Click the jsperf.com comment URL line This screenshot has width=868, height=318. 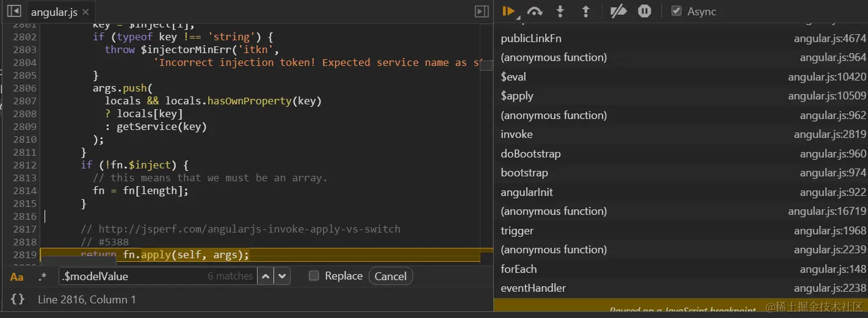pos(241,229)
